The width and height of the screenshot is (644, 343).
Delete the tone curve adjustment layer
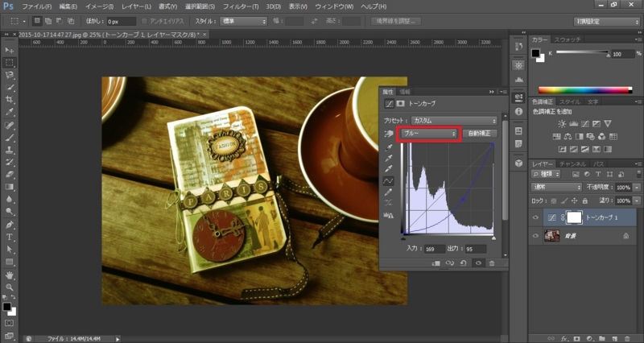pos(492,263)
